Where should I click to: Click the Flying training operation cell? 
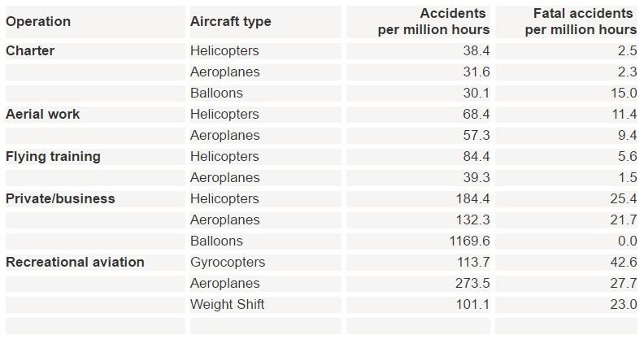[x=53, y=156]
